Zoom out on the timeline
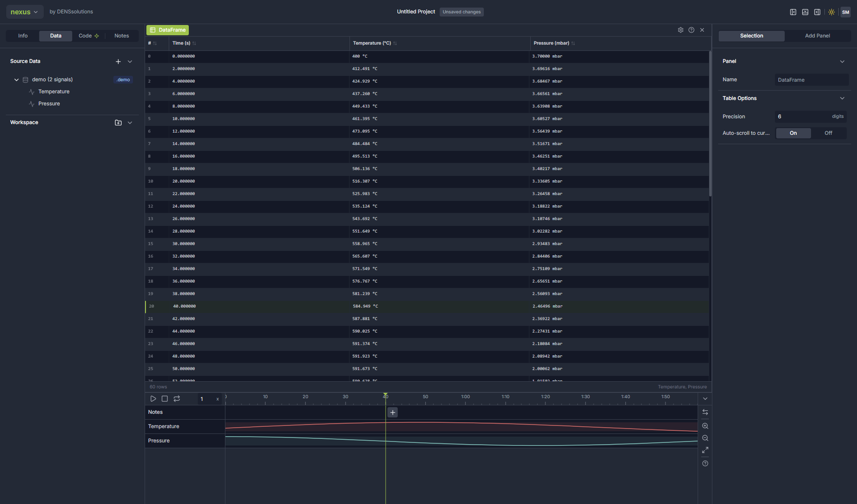The width and height of the screenshot is (857, 504). 705,438
